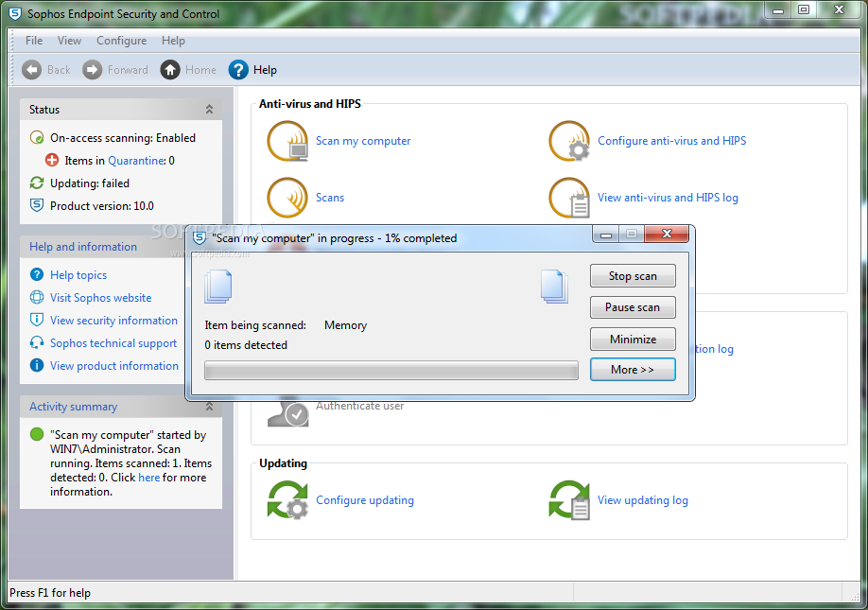
Task: Click 'On-access scanning: Enabled' text
Action: 123,138
